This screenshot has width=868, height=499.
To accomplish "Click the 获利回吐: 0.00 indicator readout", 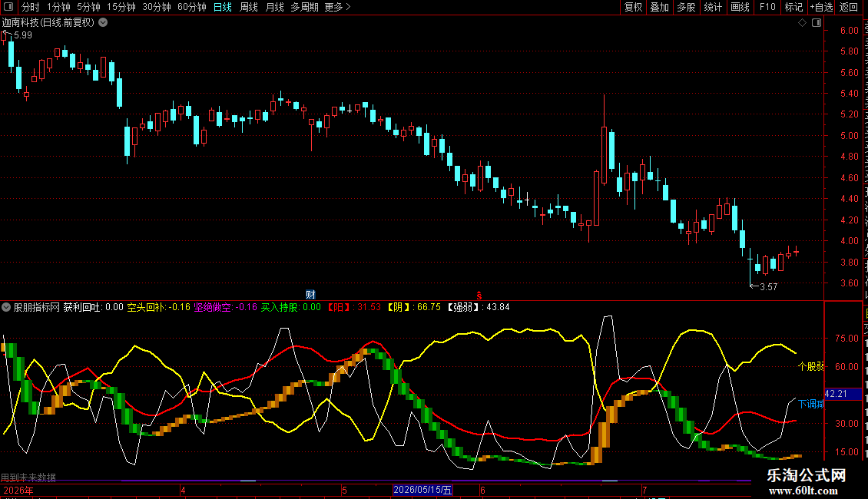I will click(93, 307).
